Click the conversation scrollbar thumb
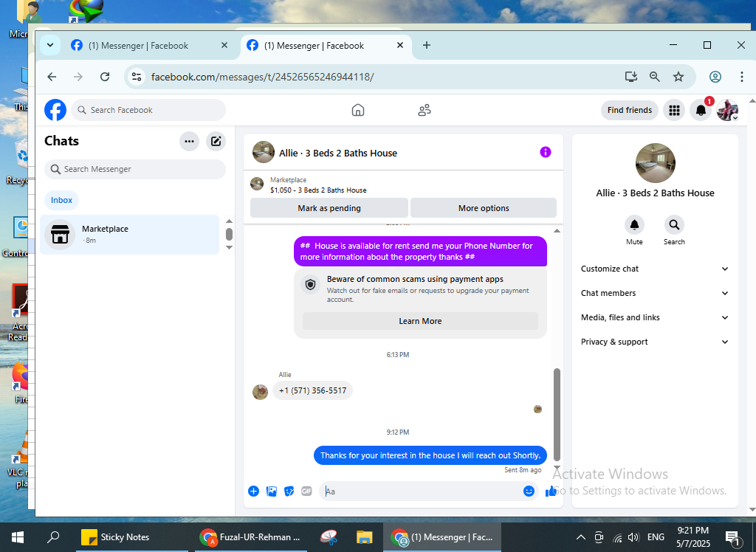The height and width of the screenshot is (552, 756). click(557, 415)
